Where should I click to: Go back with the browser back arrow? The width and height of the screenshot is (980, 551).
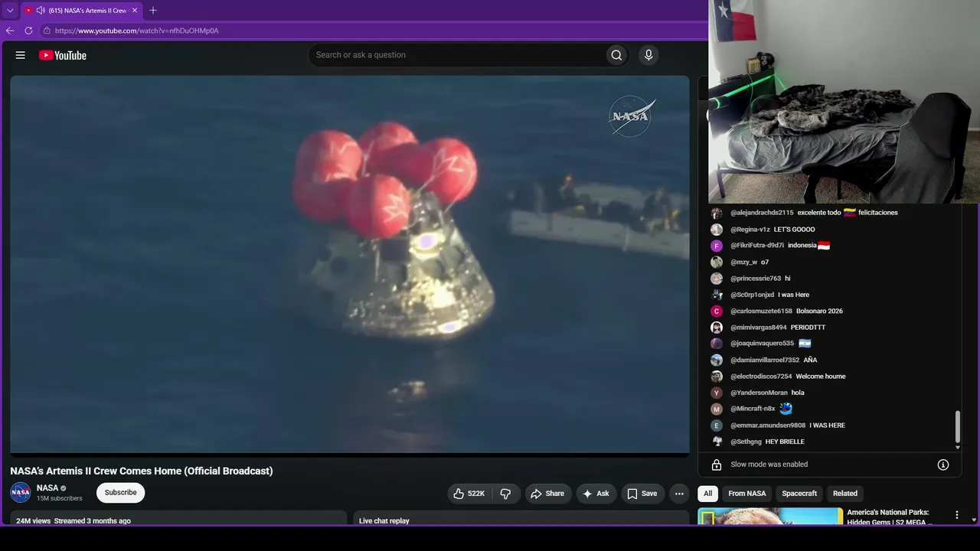click(10, 31)
